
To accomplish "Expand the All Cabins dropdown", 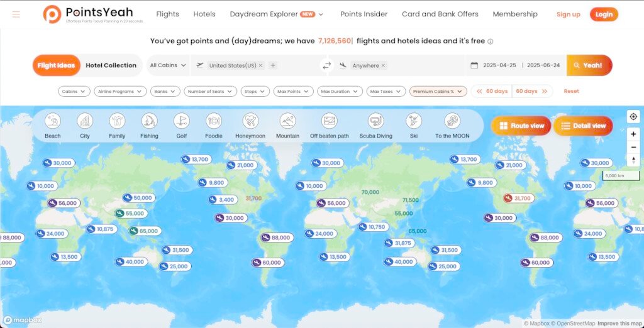I will click(x=167, y=65).
